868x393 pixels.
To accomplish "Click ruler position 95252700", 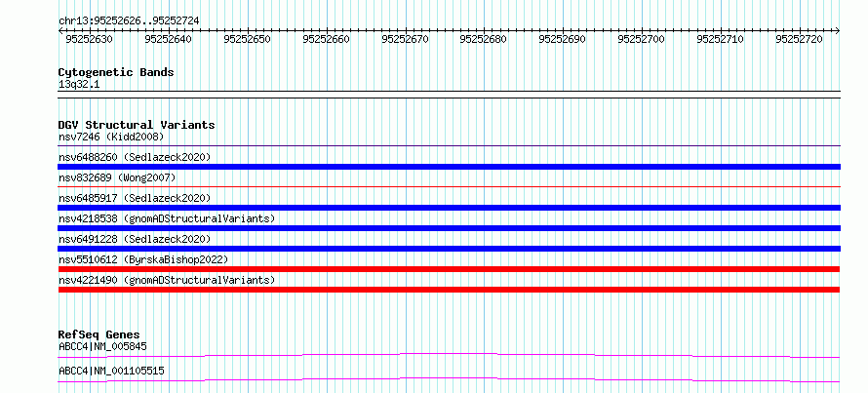I will tap(642, 39).
